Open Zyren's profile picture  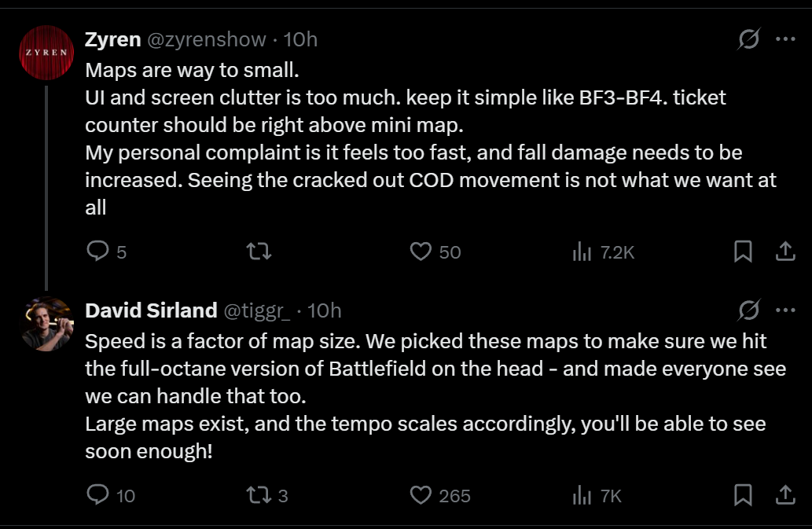point(46,53)
